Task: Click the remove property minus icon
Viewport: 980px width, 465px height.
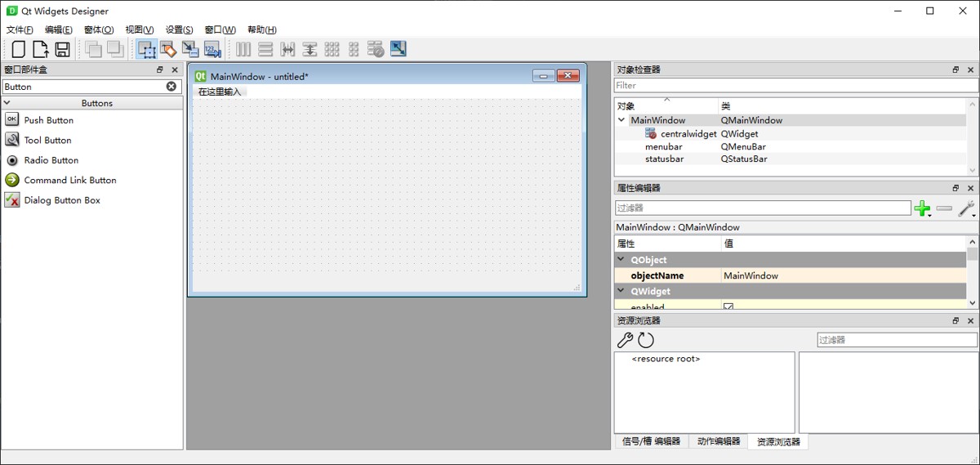Action: point(944,209)
